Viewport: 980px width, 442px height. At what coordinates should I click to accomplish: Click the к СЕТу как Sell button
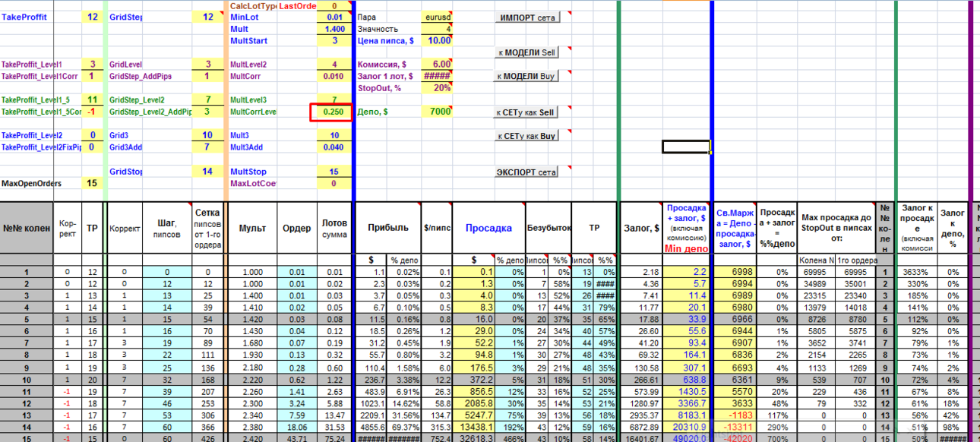coord(527,112)
